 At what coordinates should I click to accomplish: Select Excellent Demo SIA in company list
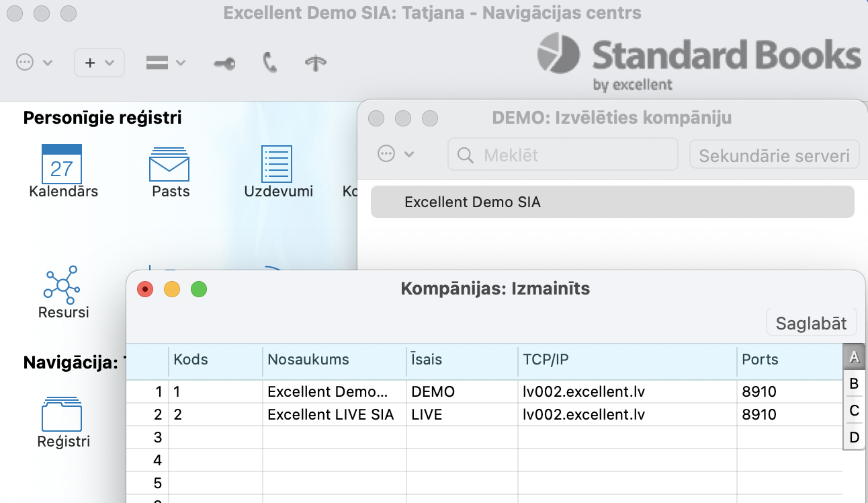pos(611,202)
